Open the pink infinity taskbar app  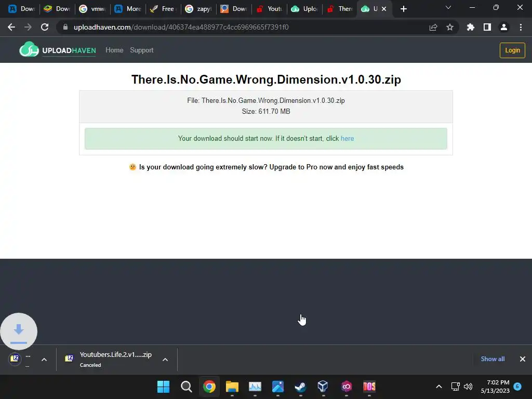point(347,387)
